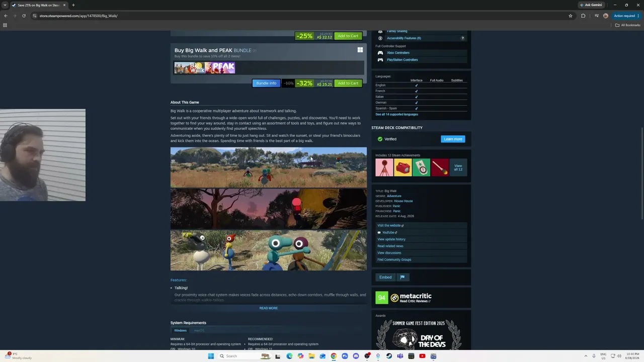Expand description with READ MORE
The height and width of the screenshot is (362, 644).
(x=269, y=308)
